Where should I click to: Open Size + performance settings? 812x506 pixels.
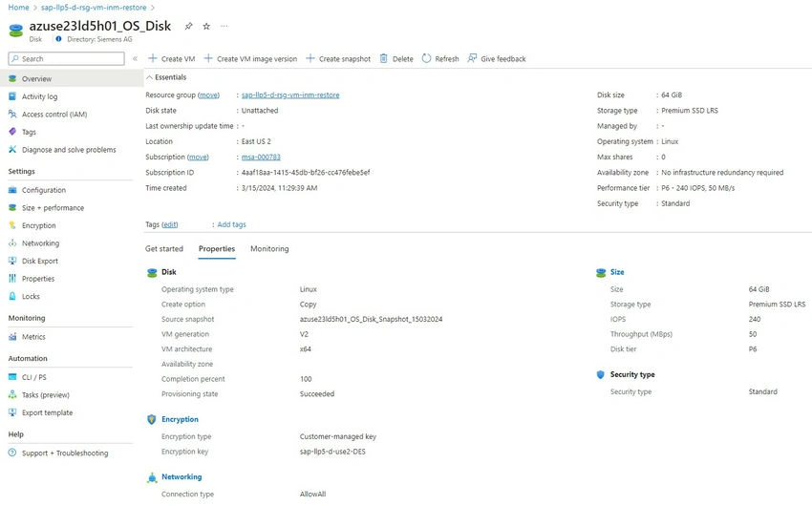(x=53, y=207)
